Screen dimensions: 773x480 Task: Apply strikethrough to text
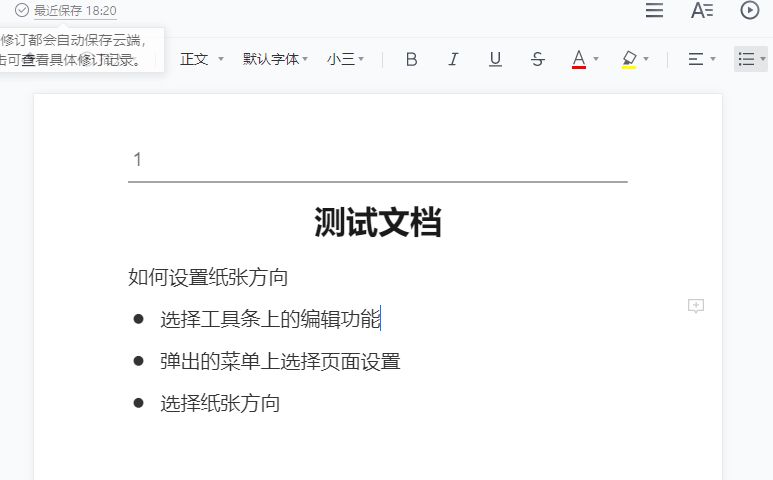coord(537,59)
